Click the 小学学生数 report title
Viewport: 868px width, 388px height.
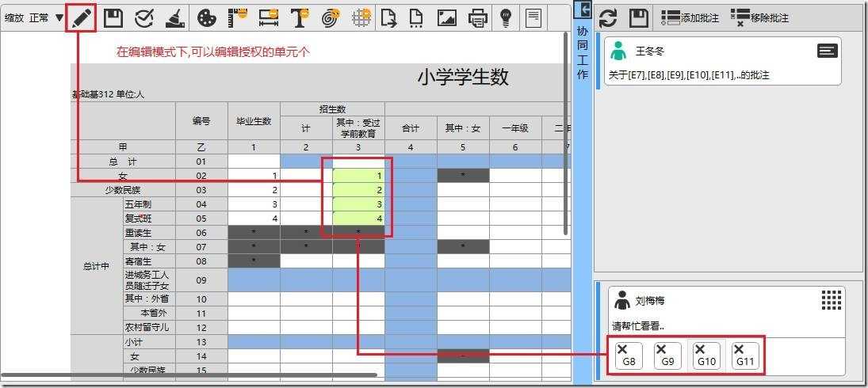pyautogui.click(x=463, y=78)
